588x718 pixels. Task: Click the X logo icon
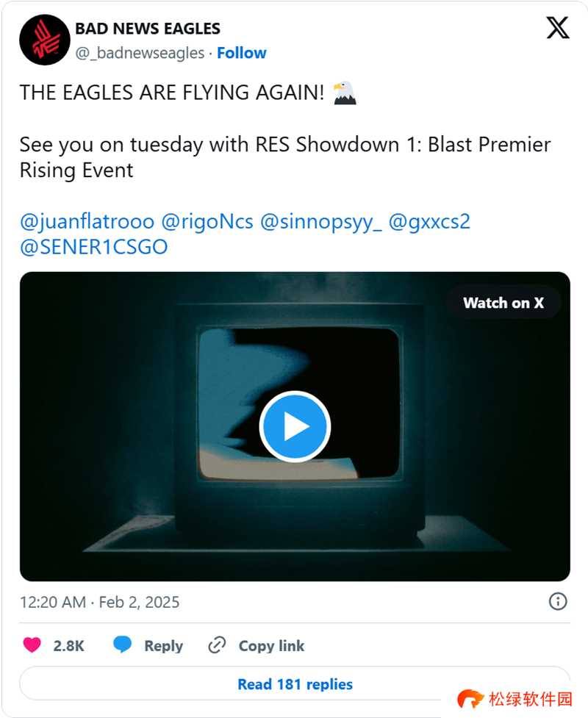point(558,29)
